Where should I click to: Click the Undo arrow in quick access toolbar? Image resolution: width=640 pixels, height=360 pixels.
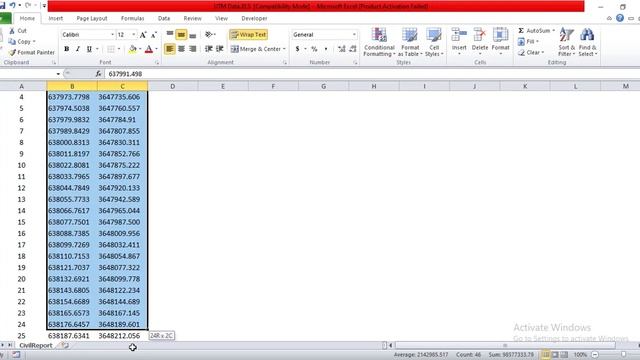pyautogui.click(x=13, y=5)
